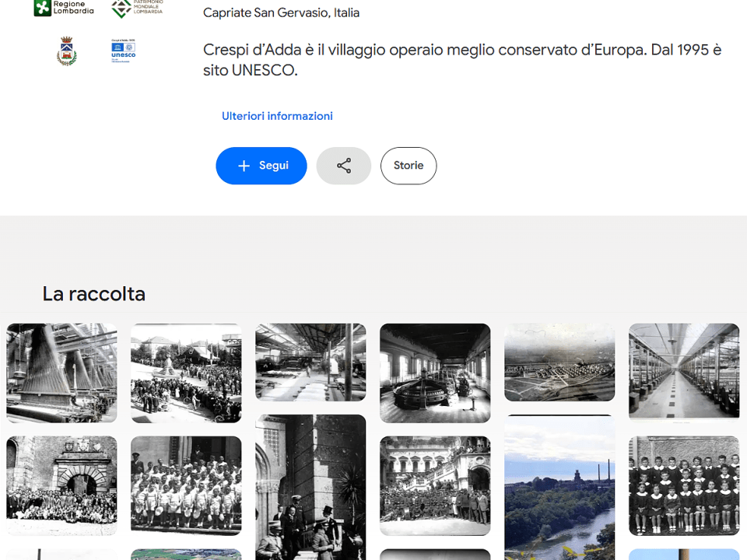View the crowd on ornate staircase photo
This screenshot has width=747, height=560.
point(435,485)
